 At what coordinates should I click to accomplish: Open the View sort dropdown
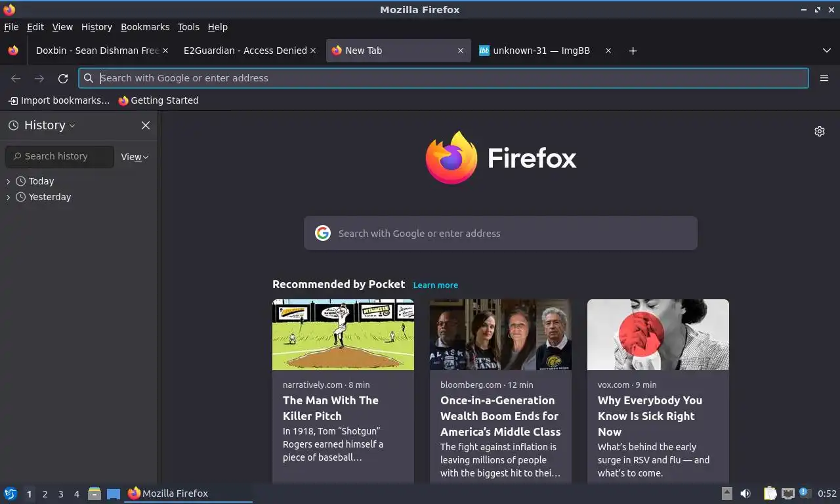point(135,157)
